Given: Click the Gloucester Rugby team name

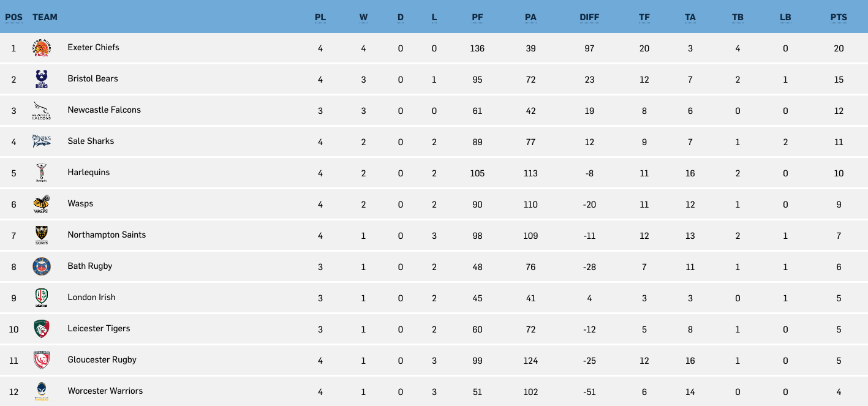Looking at the screenshot, I should (x=102, y=359).
